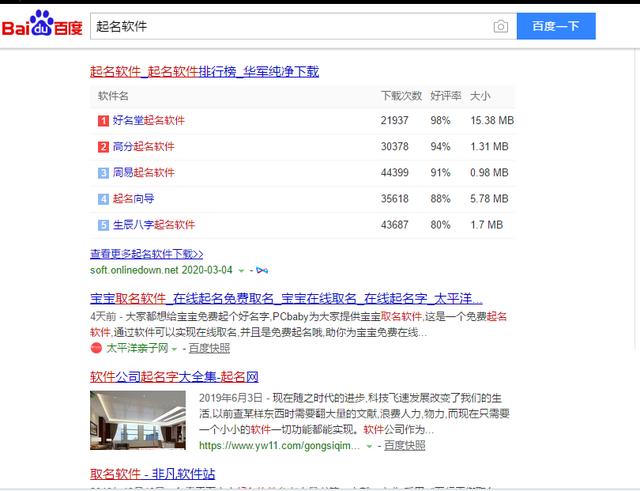The height and width of the screenshot is (491, 640).
Task: Click download count 30378
Action: point(395,147)
